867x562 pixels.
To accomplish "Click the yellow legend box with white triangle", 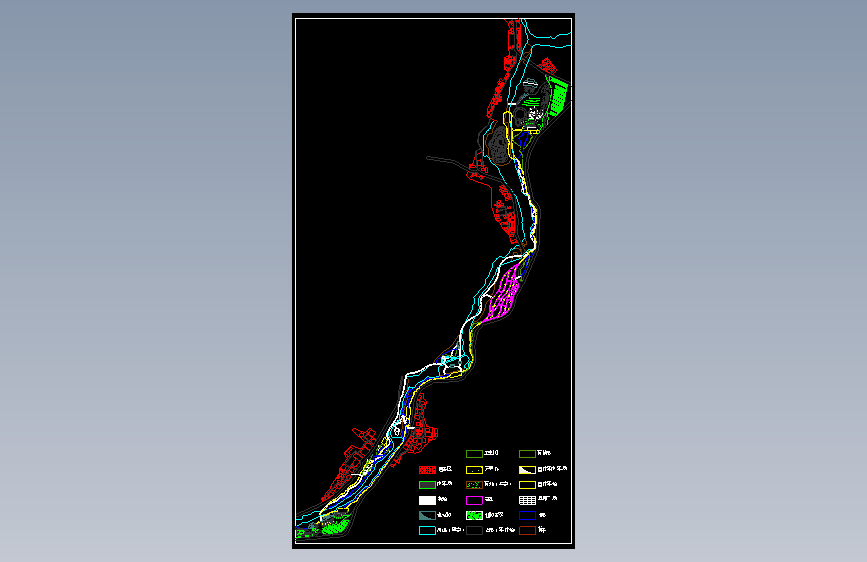I will click(x=527, y=470).
